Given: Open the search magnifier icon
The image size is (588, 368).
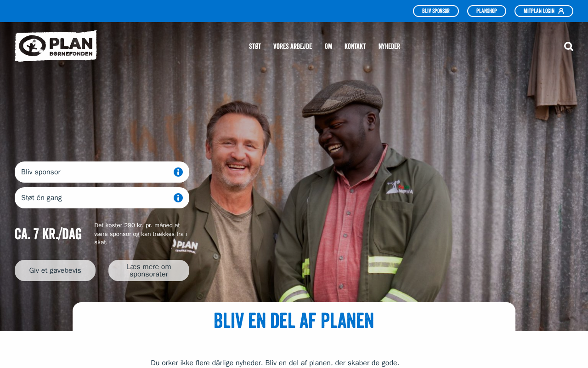Looking at the screenshot, I should pos(569,46).
